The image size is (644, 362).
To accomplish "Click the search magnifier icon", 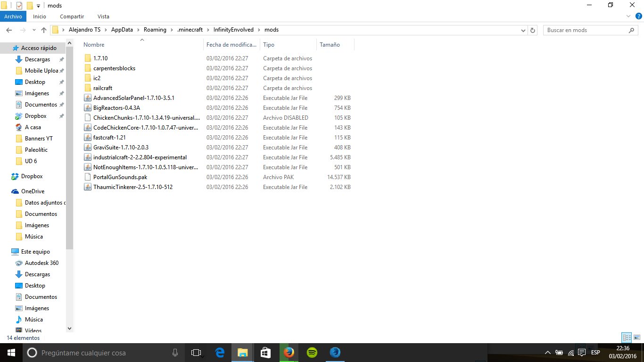I will 632,30.
